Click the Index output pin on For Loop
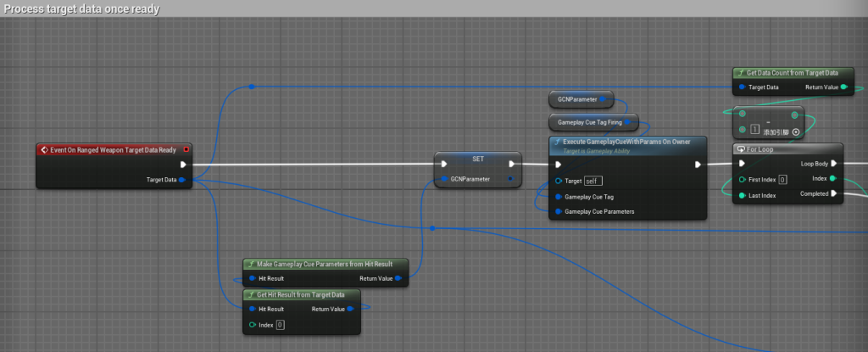 coord(833,179)
